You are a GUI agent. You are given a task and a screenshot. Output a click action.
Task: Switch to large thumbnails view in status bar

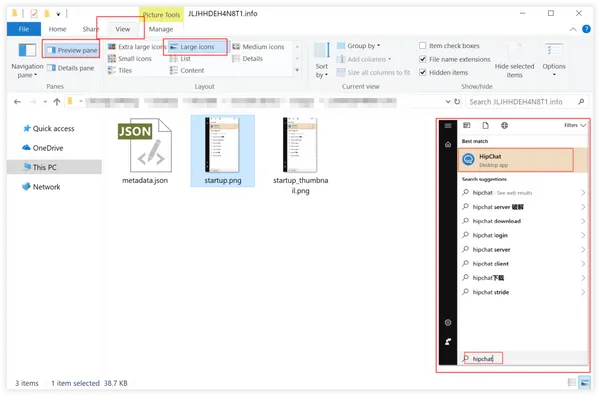pyautogui.click(x=584, y=382)
